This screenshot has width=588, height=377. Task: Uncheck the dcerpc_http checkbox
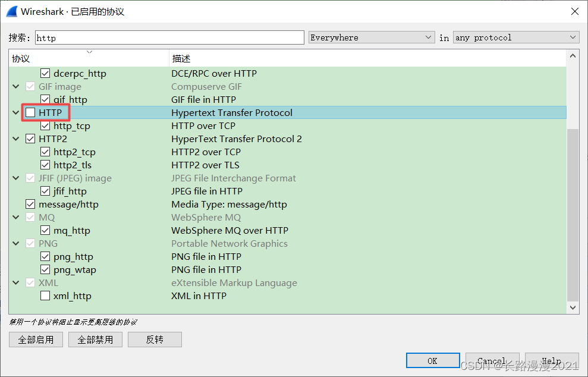[45, 73]
